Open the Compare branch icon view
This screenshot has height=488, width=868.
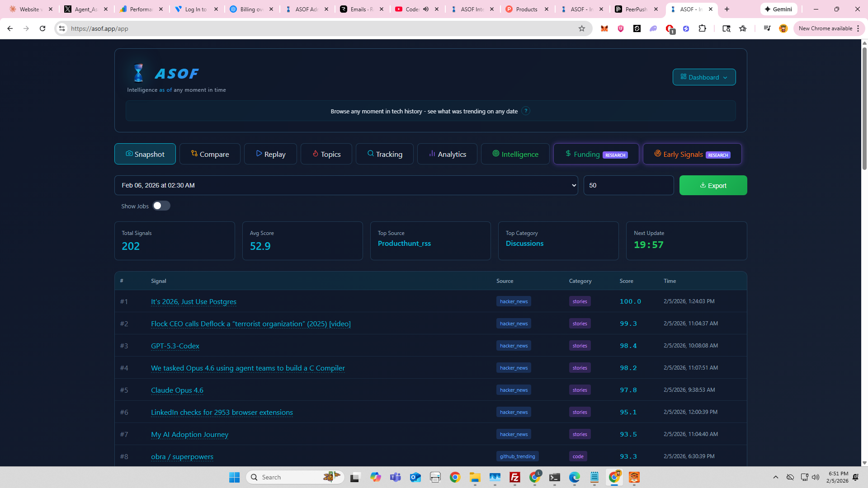(x=194, y=154)
